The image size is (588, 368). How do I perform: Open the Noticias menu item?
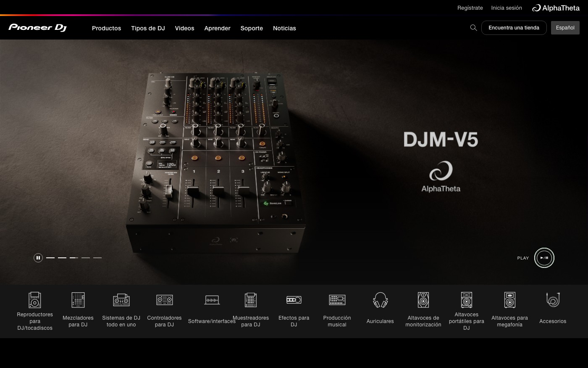[x=284, y=28]
